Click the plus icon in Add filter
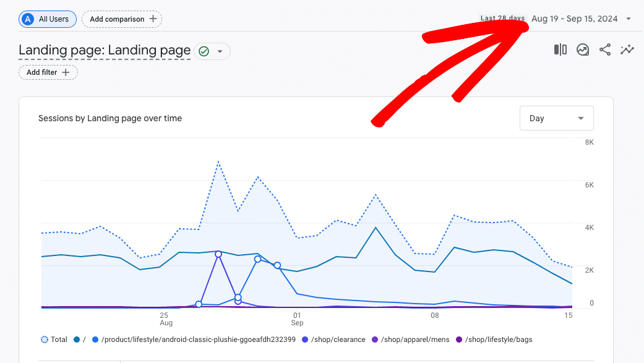Image resolution: width=644 pixels, height=363 pixels. click(x=66, y=72)
